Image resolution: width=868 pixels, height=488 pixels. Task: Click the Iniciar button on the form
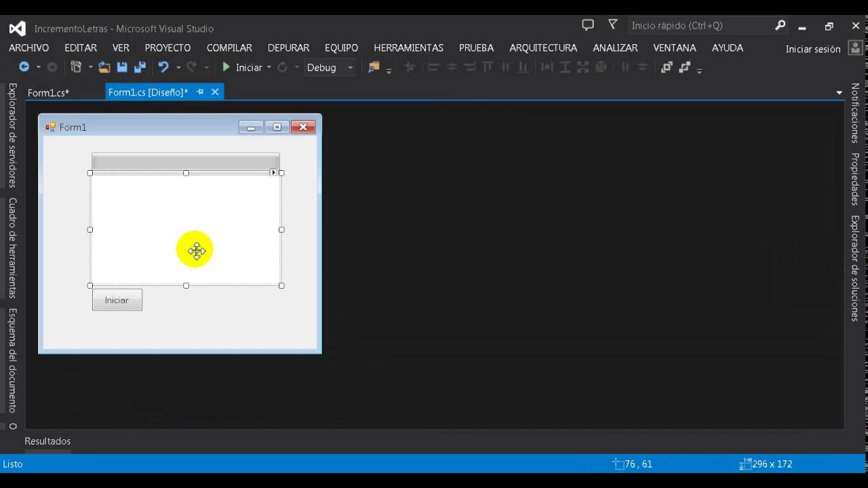click(117, 300)
